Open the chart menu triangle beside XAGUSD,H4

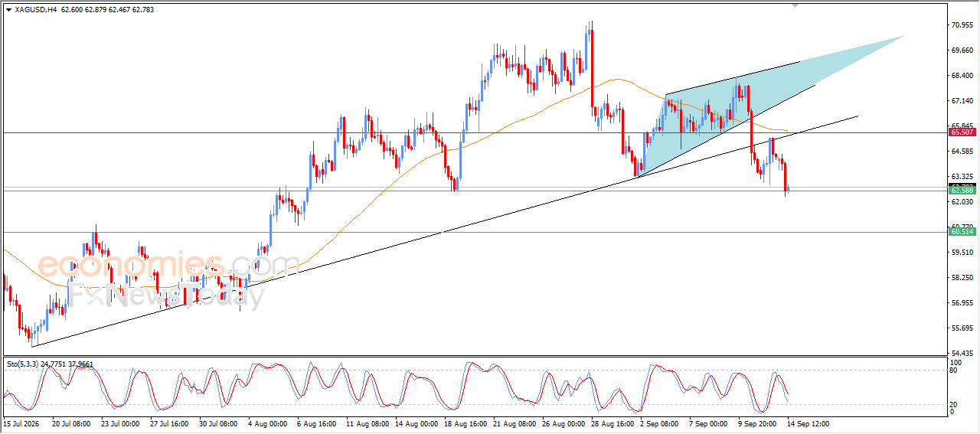tap(8, 10)
